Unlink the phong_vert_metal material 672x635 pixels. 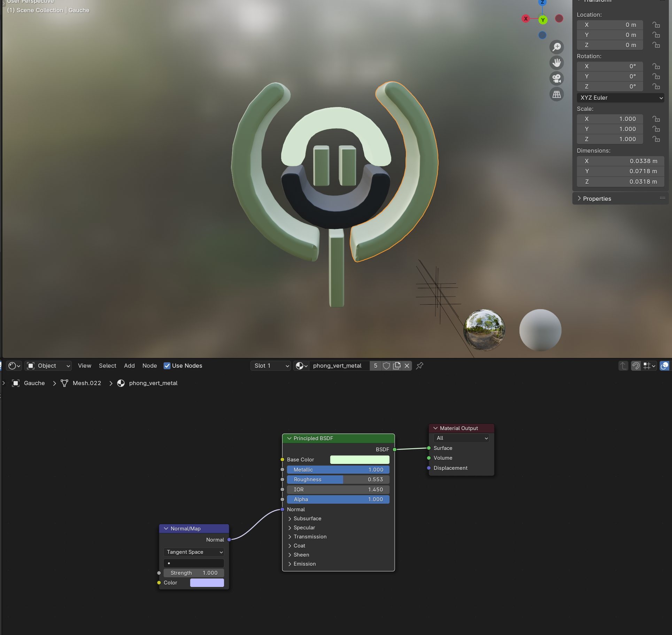click(407, 366)
